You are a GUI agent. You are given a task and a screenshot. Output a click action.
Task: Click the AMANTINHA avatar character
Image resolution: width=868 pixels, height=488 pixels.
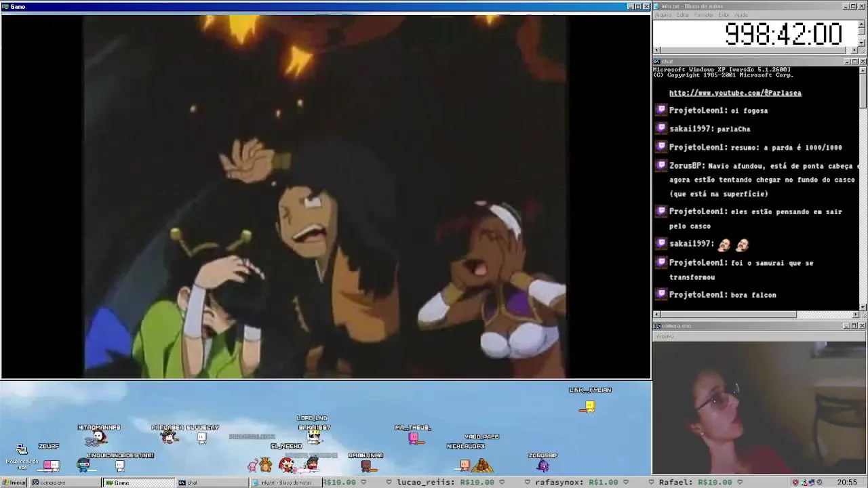pos(367,466)
